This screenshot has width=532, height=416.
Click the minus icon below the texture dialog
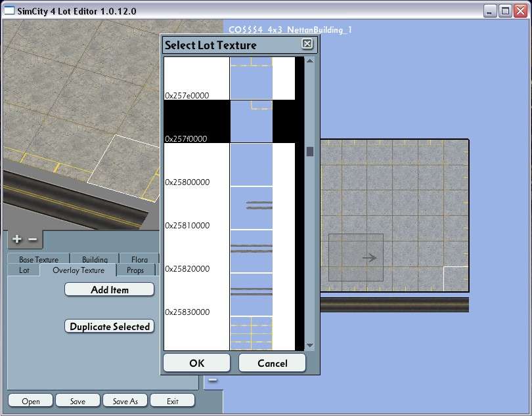click(x=213, y=380)
